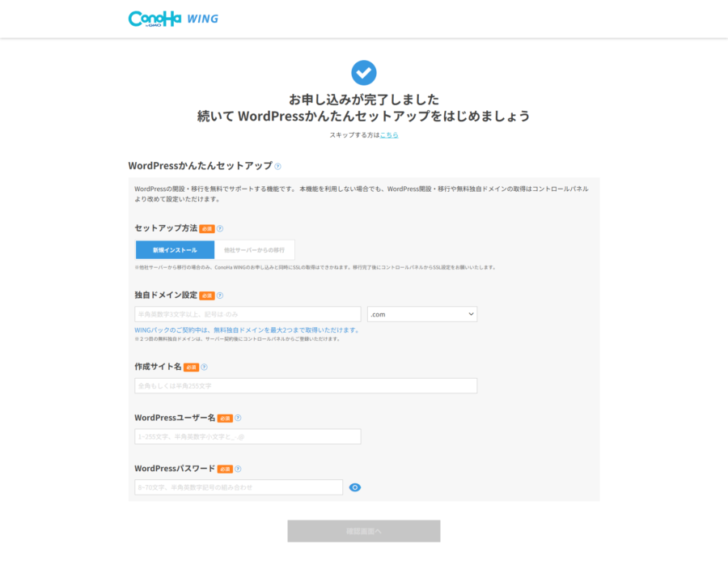Open help icon next to 作成サイト名

pyautogui.click(x=205, y=368)
